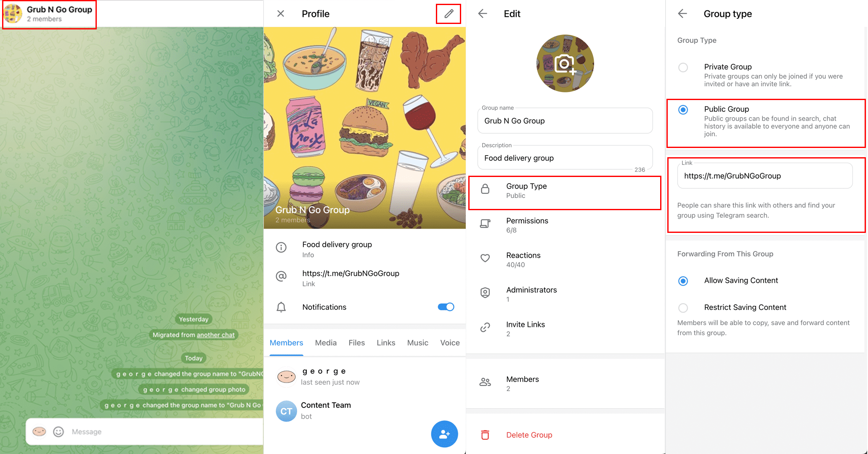The image size is (868, 454).
Task: Switch to the Files tab
Action: click(356, 343)
